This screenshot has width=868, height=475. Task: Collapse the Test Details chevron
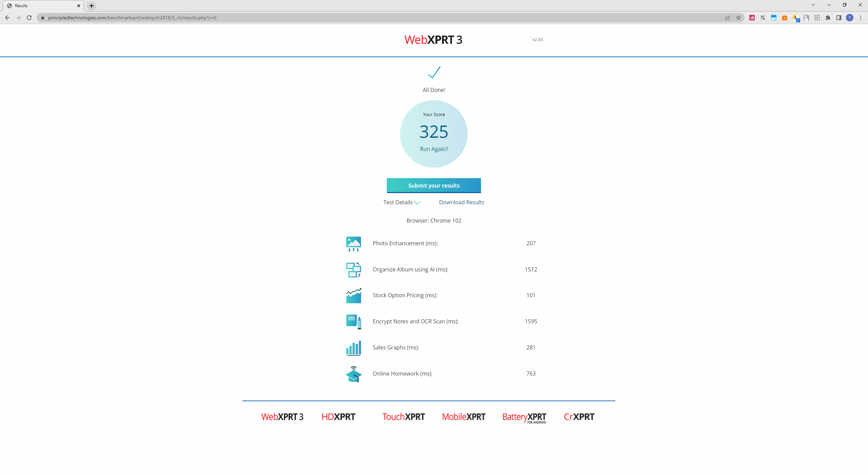click(x=417, y=203)
